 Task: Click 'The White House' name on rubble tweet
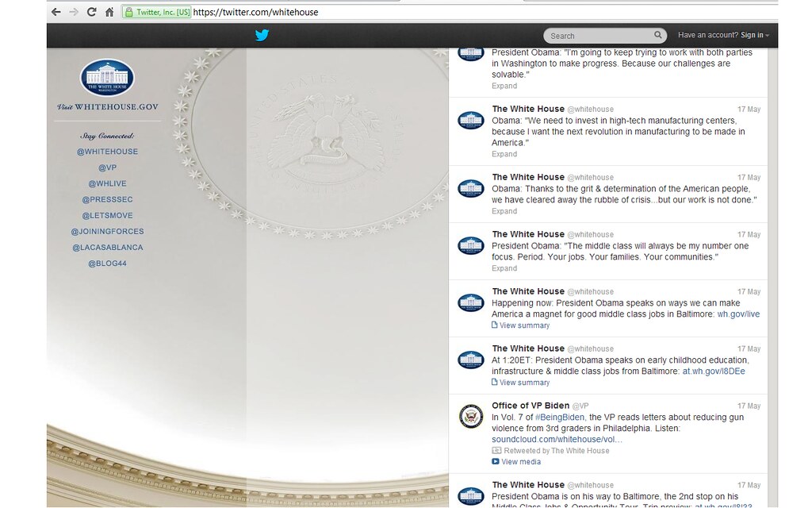(528, 177)
